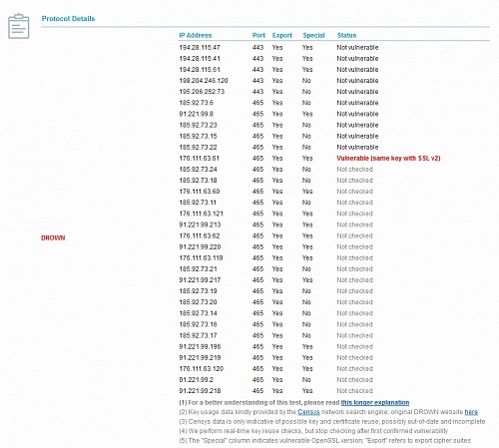Select IP address 185.92.73.21
Viewport: 499px width, 448px height.
[198, 269]
